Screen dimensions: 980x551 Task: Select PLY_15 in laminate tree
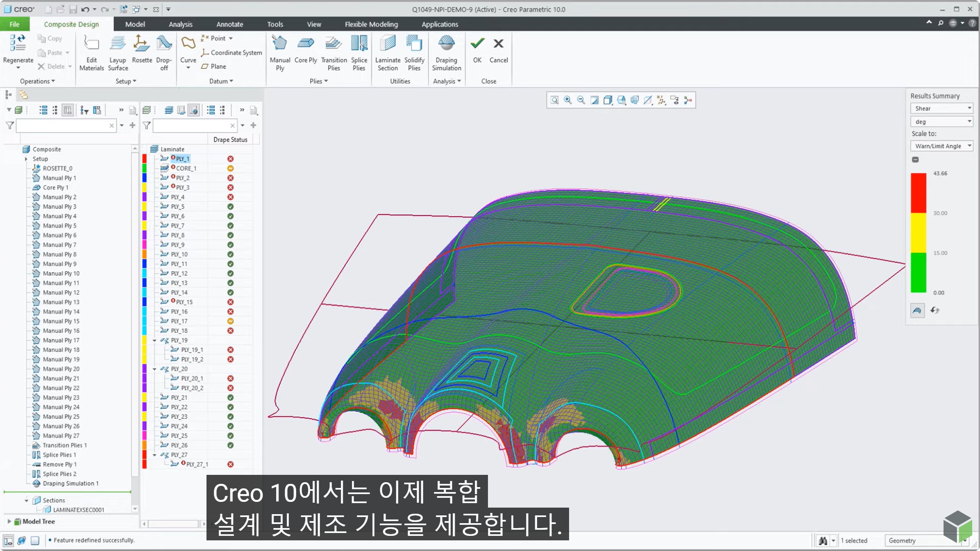[x=184, y=302]
